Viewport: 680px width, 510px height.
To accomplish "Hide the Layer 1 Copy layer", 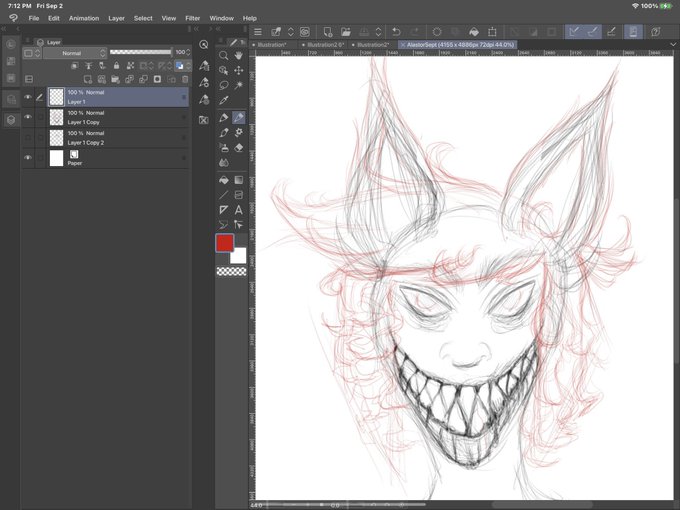I will click(28, 117).
